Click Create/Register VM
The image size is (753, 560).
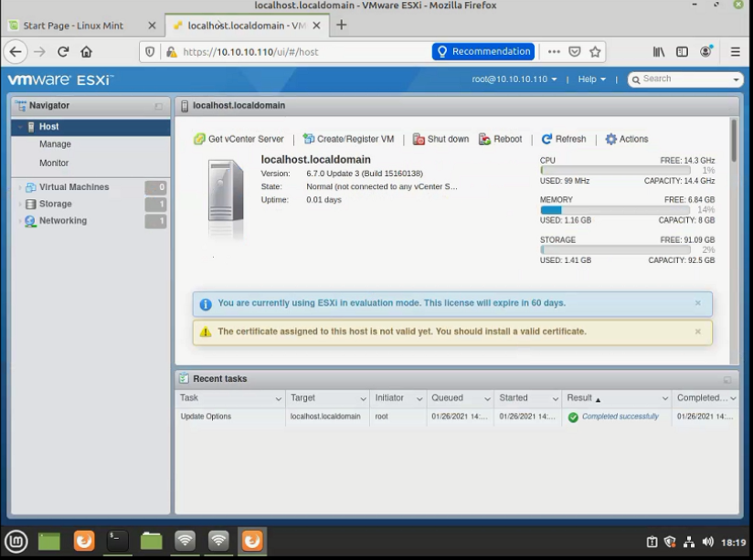(x=349, y=139)
